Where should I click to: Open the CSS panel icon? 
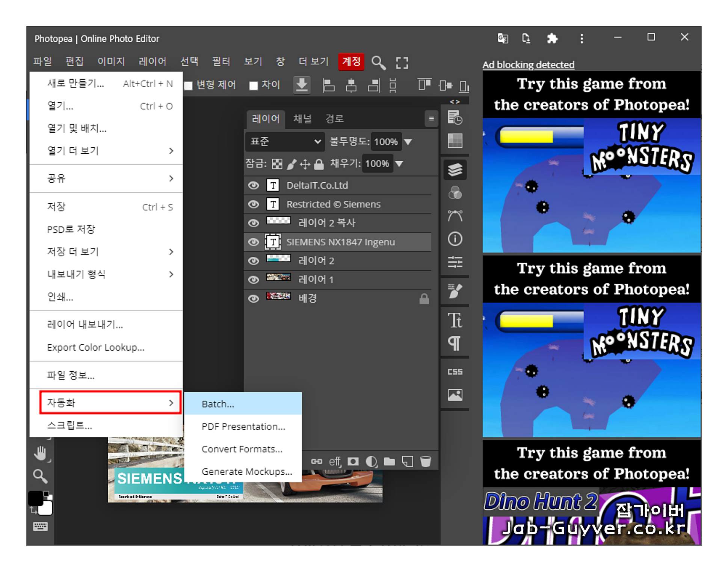coord(455,372)
